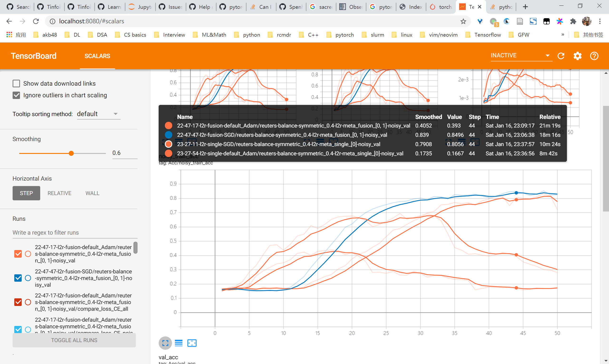Open Chrome three-dot menu
The image size is (609, 364).
point(600,21)
